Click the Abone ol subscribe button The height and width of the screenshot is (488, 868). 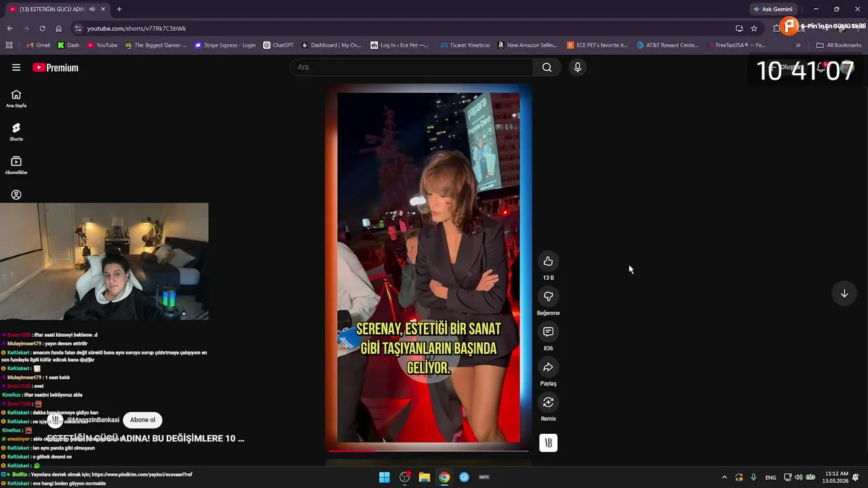(142, 420)
